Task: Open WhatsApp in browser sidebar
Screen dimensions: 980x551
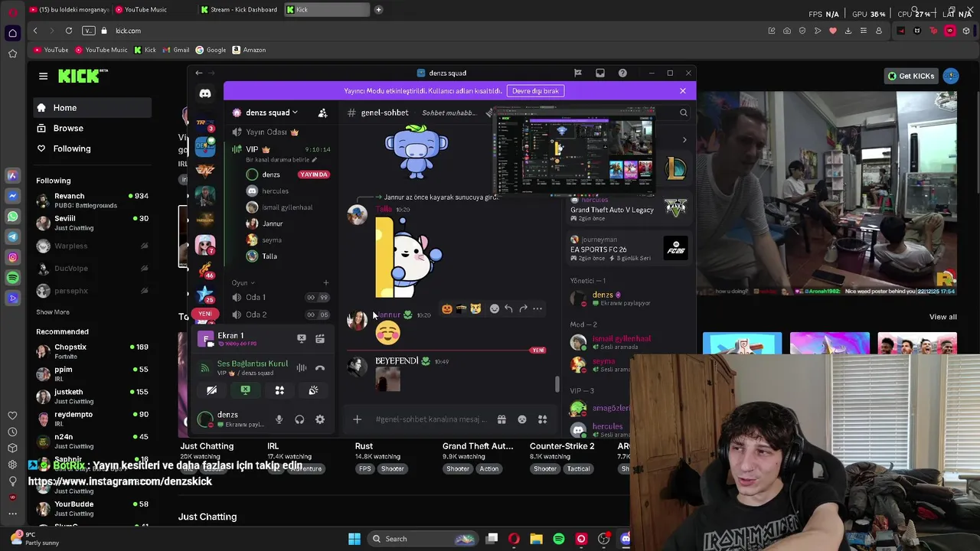Action: [12, 217]
